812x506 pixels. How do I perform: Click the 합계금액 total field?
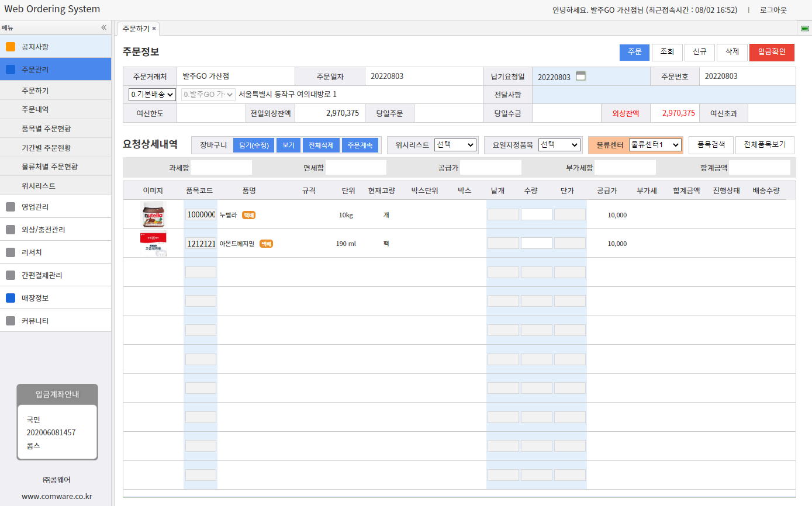pyautogui.click(x=759, y=168)
